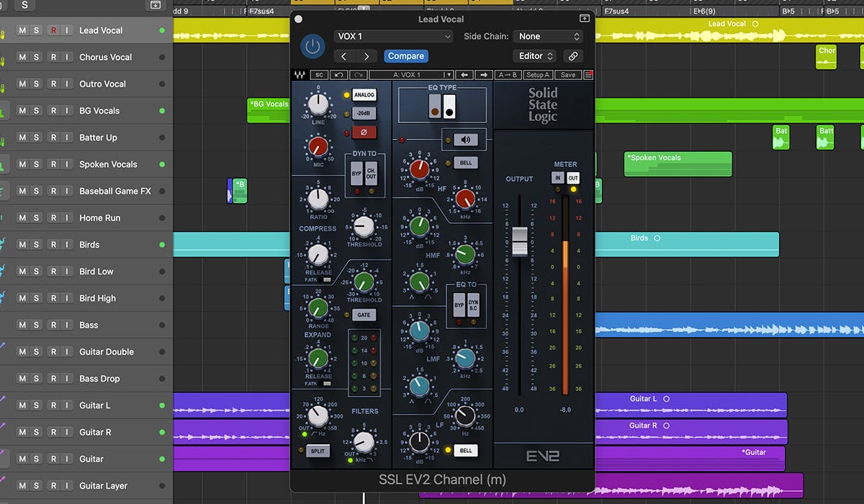Click the Compare button
This screenshot has height=504, width=864.
[405, 55]
